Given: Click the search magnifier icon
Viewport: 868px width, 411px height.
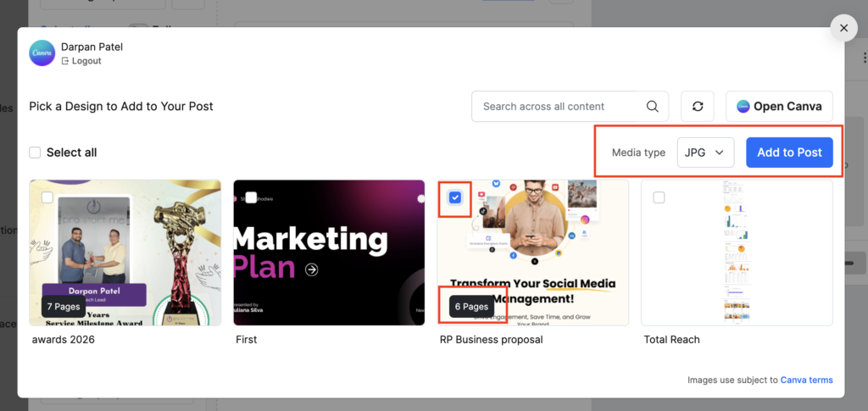Looking at the screenshot, I should [652, 106].
